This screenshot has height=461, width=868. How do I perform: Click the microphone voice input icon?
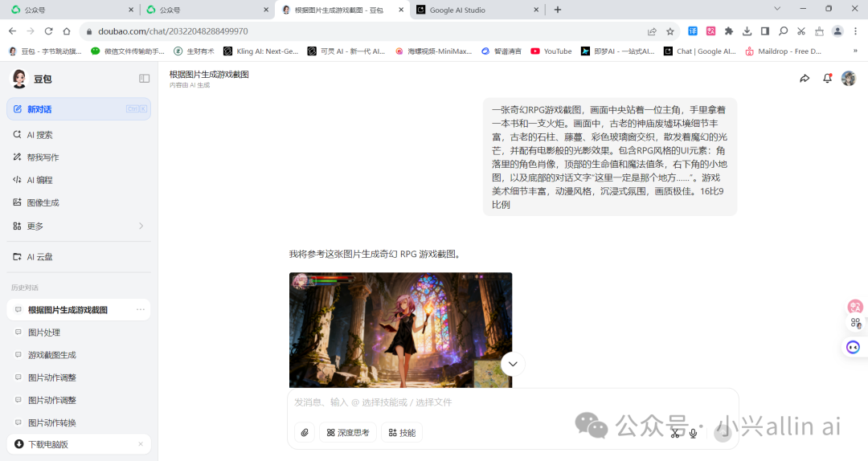[693, 434]
